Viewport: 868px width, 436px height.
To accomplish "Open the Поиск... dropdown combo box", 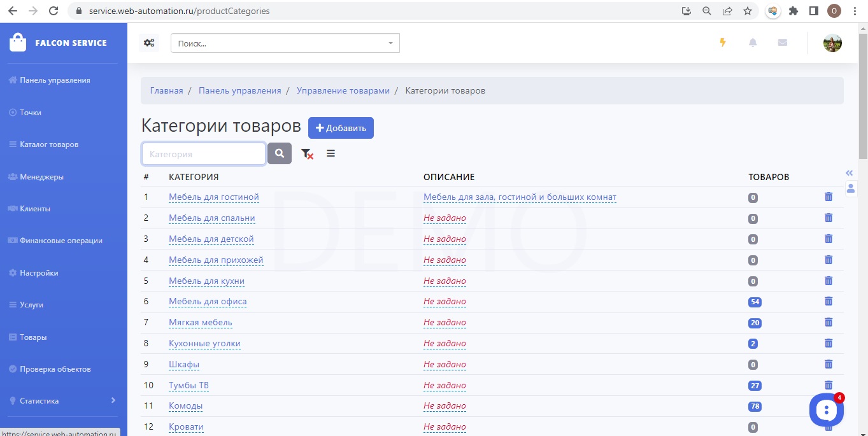I will click(285, 43).
